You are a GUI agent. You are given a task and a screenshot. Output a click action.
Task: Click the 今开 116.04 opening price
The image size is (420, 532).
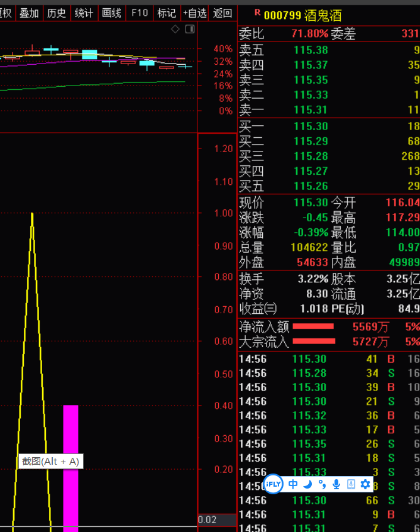click(402, 202)
